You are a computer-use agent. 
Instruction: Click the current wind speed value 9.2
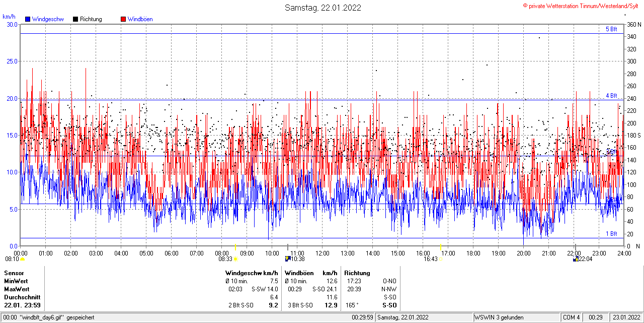click(274, 305)
